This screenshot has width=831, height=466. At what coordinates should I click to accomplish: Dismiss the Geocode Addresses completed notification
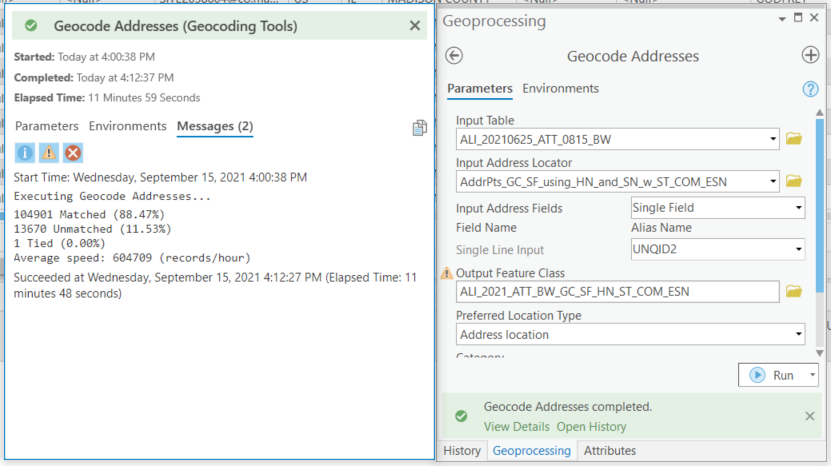point(810,416)
